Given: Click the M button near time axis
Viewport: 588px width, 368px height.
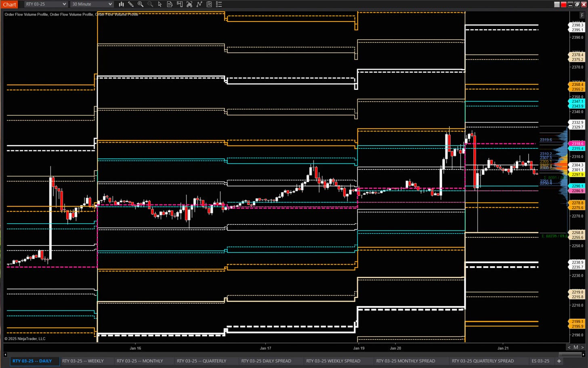Looking at the screenshot, I should tap(576, 347).
